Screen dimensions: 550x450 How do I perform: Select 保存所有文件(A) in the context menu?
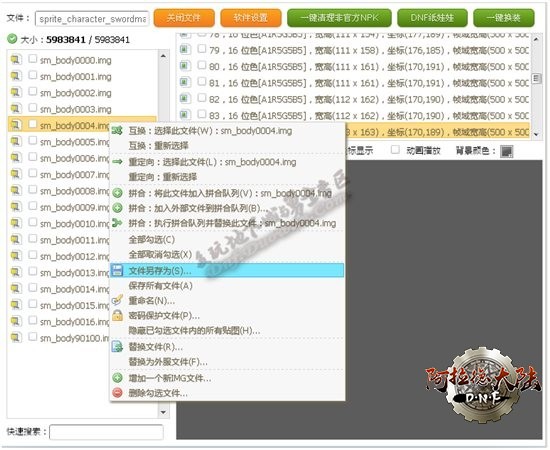click(160, 286)
